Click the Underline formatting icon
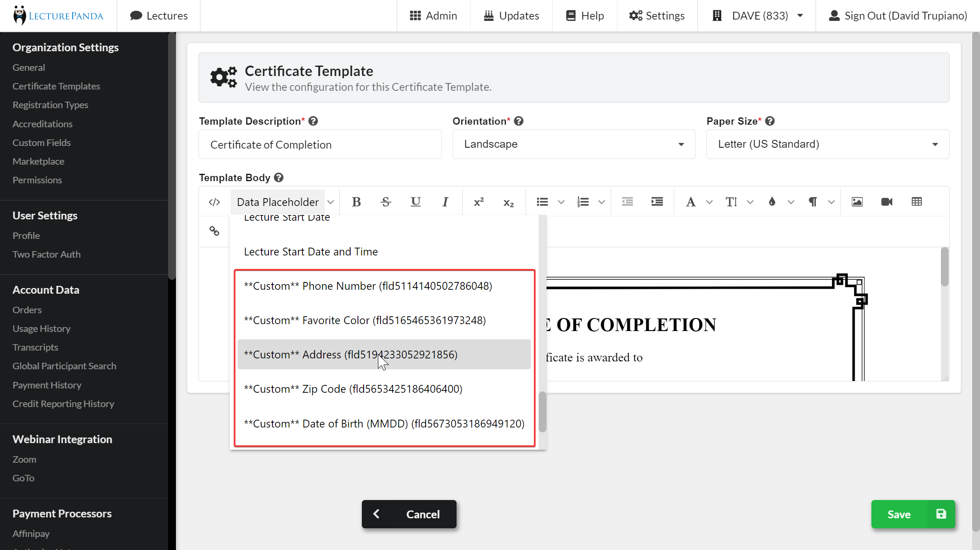The height and width of the screenshot is (550, 980). click(415, 202)
